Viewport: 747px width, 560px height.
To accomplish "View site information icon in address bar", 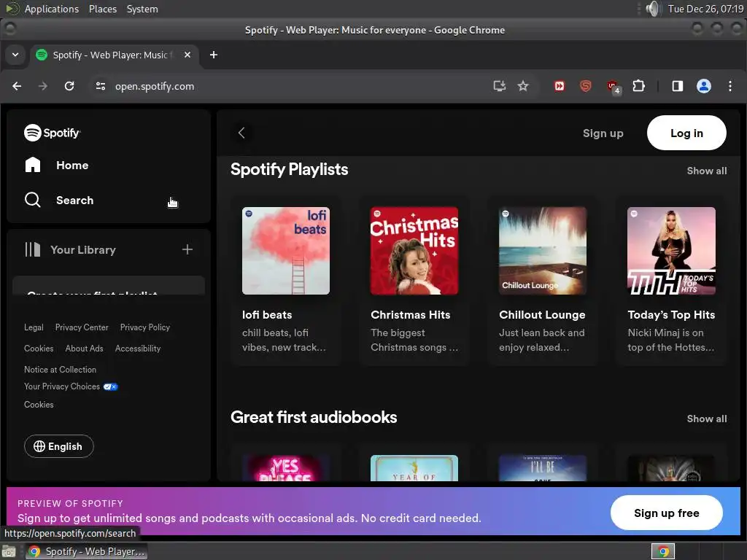I will click(101, 86).
